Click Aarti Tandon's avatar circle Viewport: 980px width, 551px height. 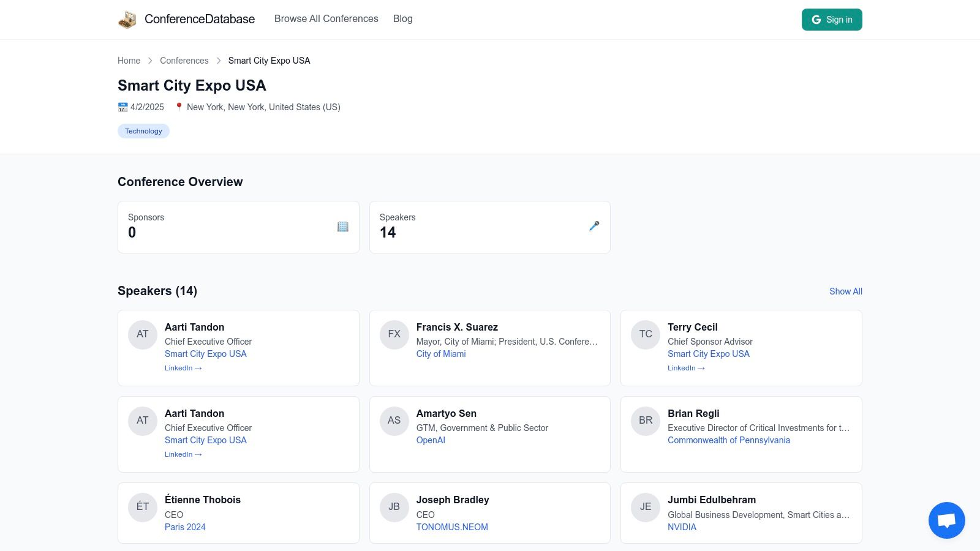143,334
